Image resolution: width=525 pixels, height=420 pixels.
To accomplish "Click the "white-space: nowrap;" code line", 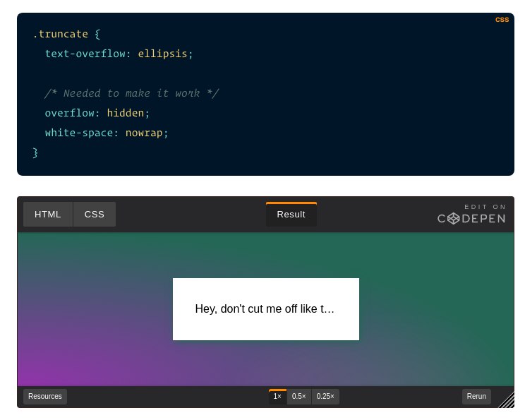I will (107, 133).
